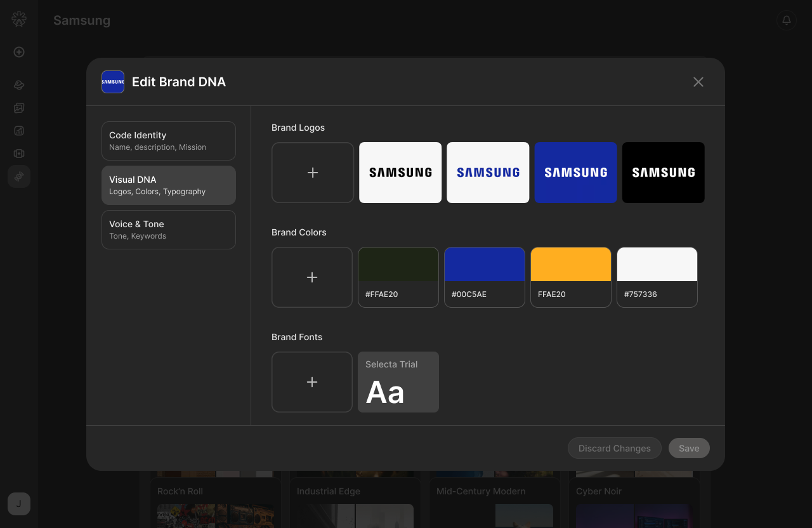Select the blue-on-white Samsung logo
The width and height of the screenshot is (812, 528).
coord(488,173)
